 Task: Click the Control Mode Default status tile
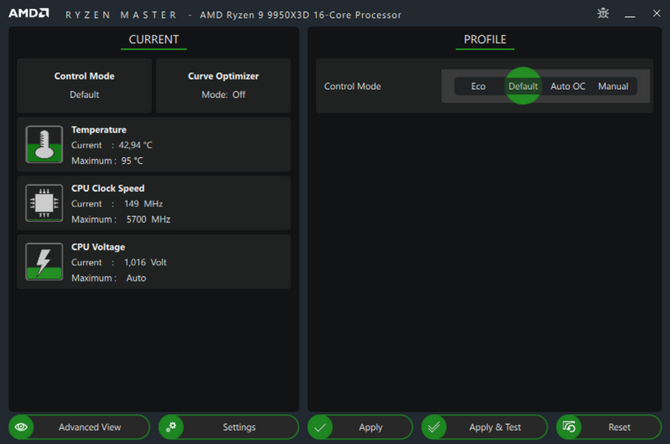tap(84, 85)
